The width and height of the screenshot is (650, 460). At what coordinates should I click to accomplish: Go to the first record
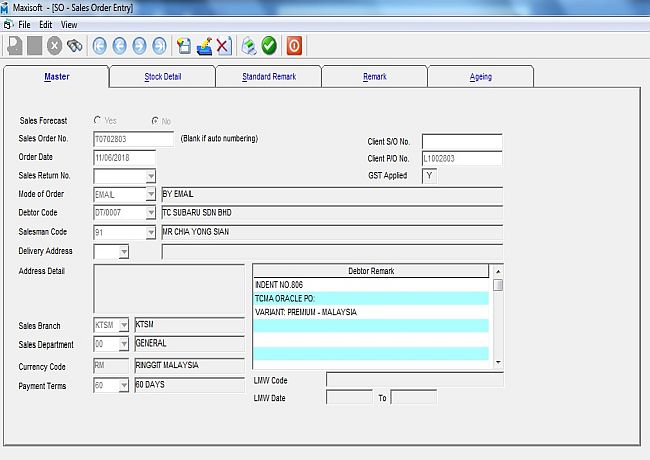[x=100, y=45]
